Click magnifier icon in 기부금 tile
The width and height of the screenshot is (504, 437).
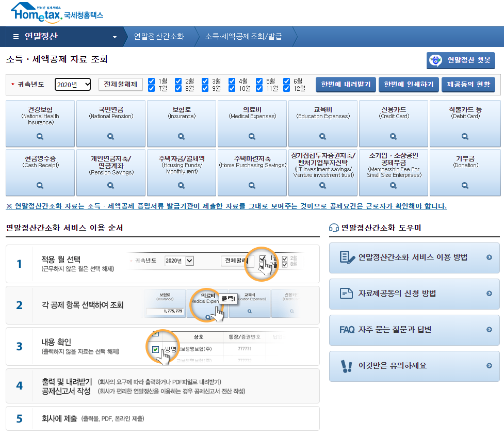[465, 185]
